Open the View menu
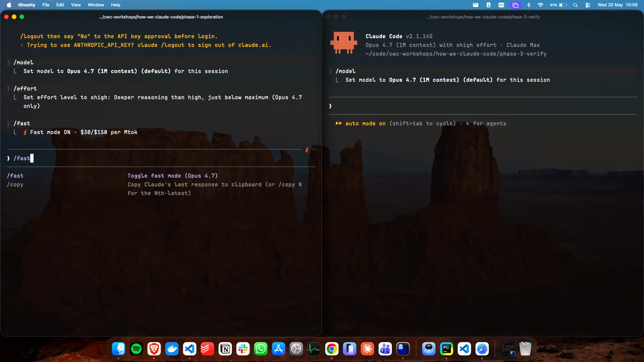 (76, 5)
